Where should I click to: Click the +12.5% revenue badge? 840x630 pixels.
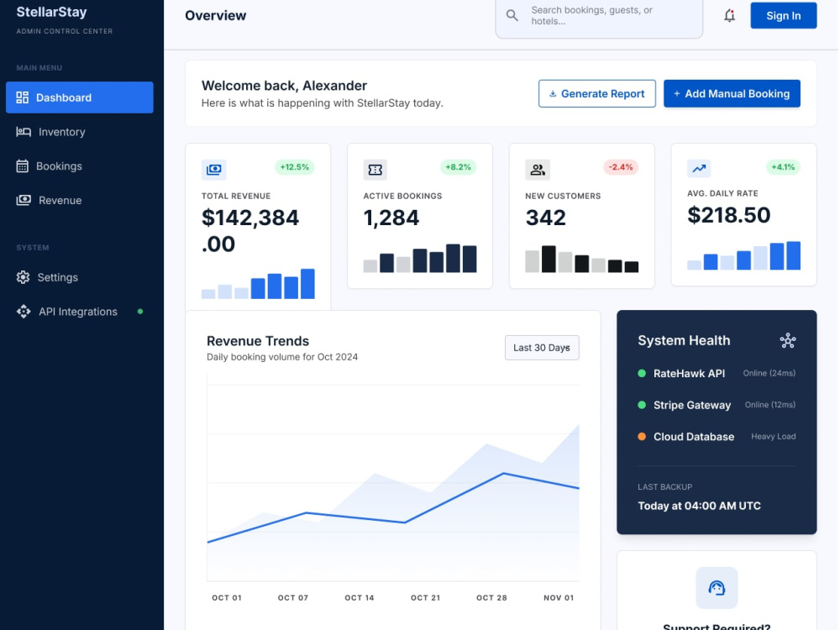[x=295, y=167]
